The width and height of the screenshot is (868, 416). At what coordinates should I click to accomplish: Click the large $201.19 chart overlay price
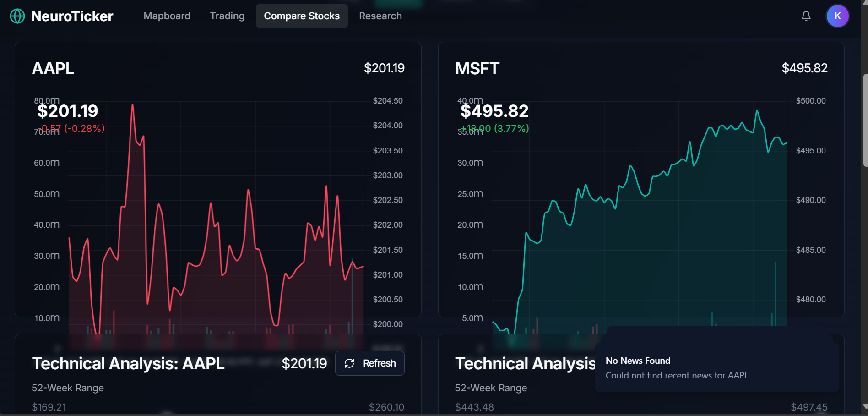[x=68, y=111]
